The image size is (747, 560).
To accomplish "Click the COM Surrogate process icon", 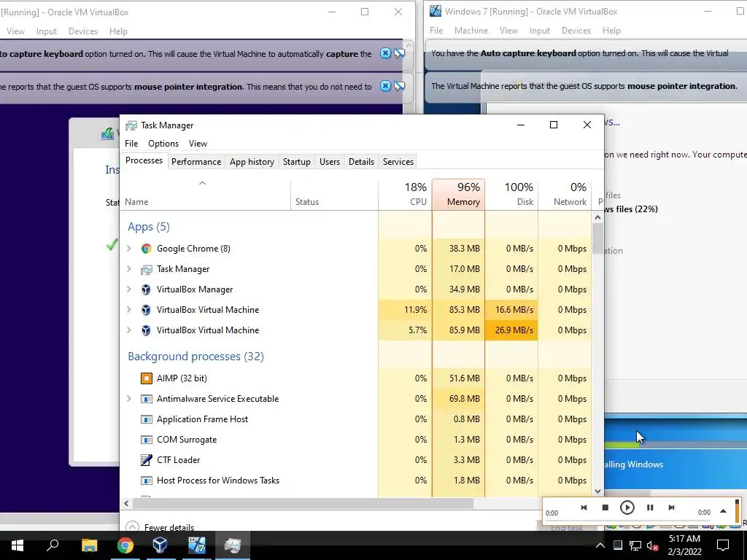I will tap(146, 440).
